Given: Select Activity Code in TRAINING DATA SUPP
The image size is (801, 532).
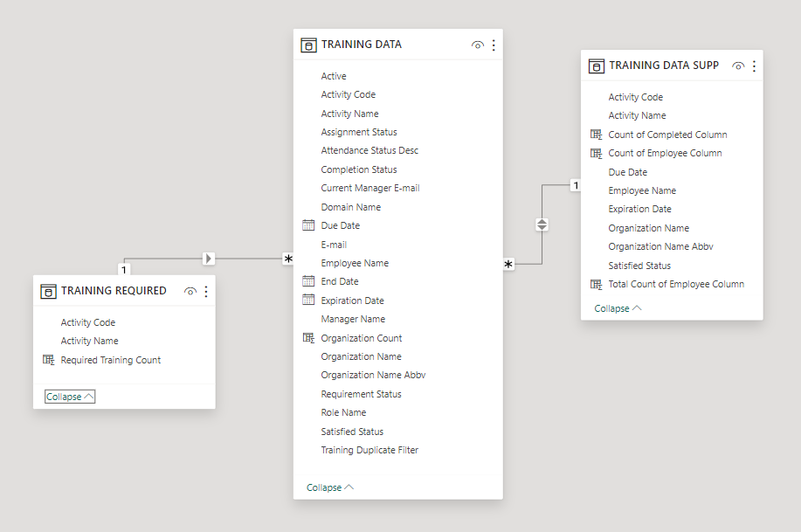Looking at the screenshot, I should (x=636, y=97).
